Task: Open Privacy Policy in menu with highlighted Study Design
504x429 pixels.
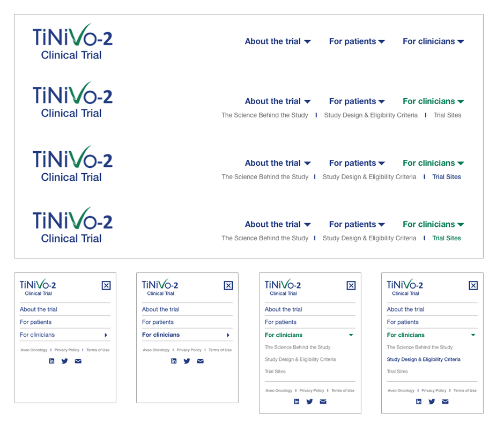Action: click(434, 390)
